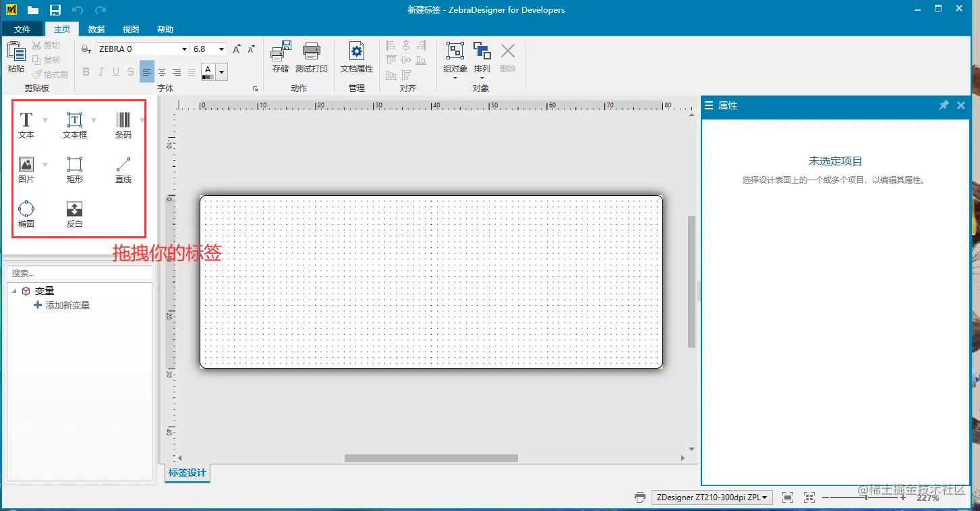The width and height of the screenshot is (980, 511).
Task: Click the 存储 (Store) printer icon
Action: pos(281,51)
